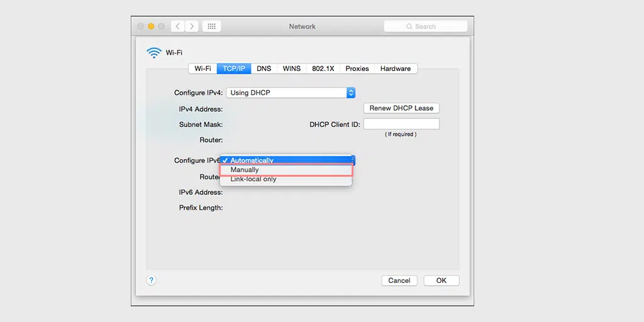Open the Hardware tab
Image resolution: width=644 pixels, height=322 pixels.
(396, 69)
